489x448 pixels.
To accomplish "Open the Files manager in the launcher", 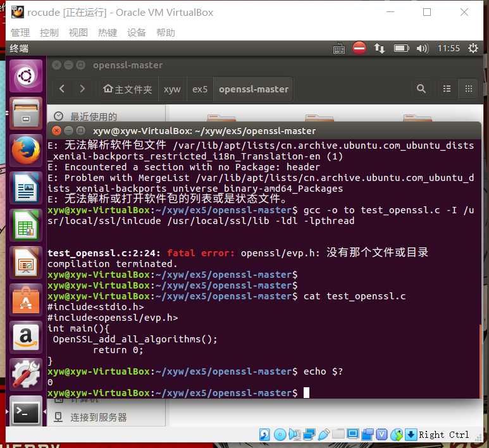I will pos(26,113).
